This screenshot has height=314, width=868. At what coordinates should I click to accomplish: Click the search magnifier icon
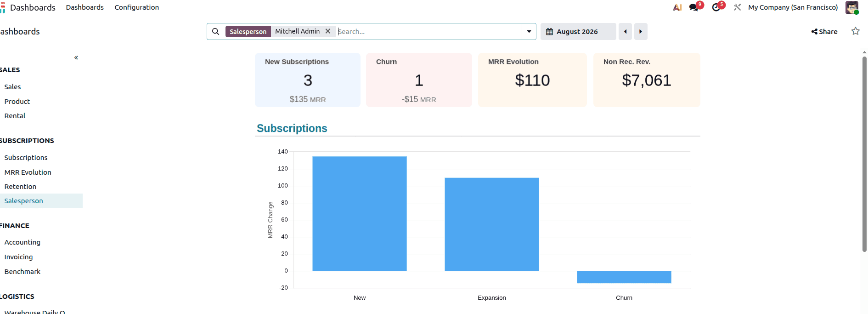click(x=215, y=31)
